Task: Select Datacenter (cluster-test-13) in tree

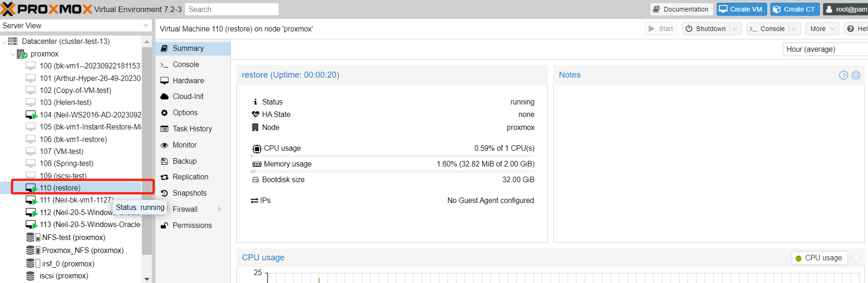Action: [66, 41]
